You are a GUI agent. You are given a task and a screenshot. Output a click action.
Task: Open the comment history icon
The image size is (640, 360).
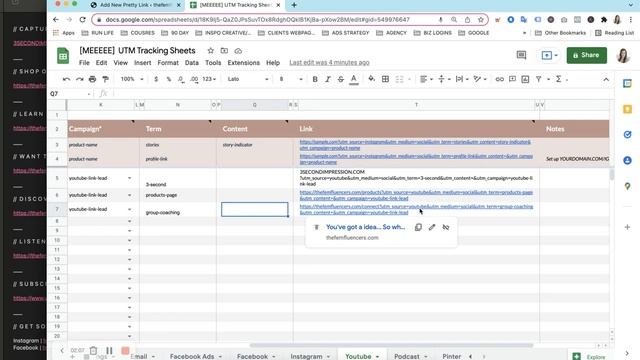(521, 55)
